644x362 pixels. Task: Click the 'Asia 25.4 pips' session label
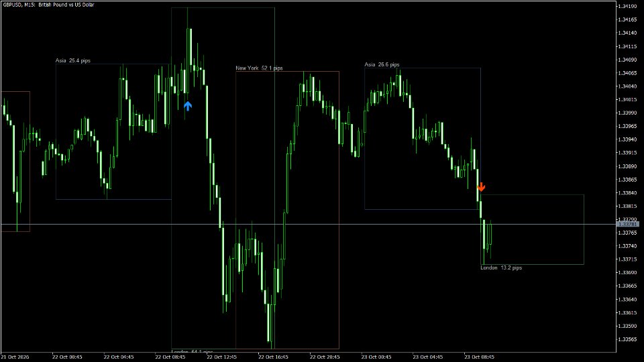coord(73,60)
